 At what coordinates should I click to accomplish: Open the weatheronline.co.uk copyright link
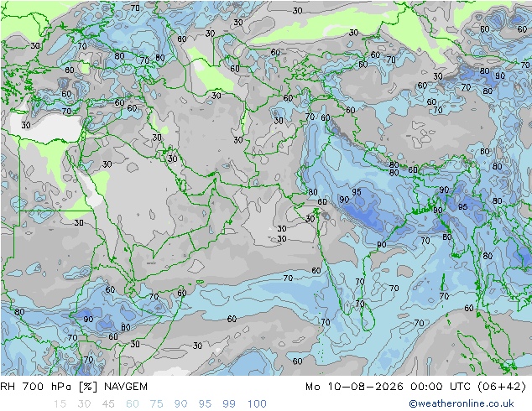(x=462, y=403)
